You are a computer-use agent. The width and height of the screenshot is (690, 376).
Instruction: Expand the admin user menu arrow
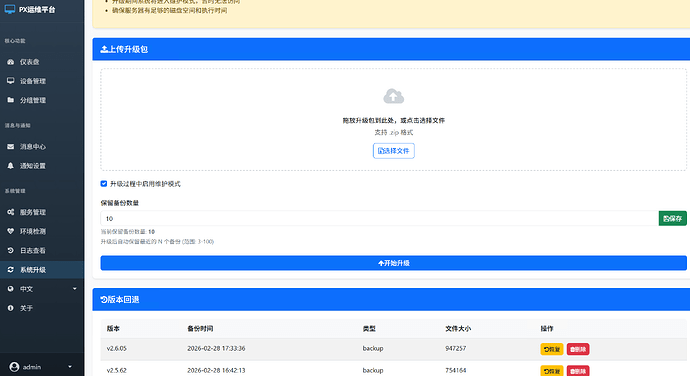[70, 367]
